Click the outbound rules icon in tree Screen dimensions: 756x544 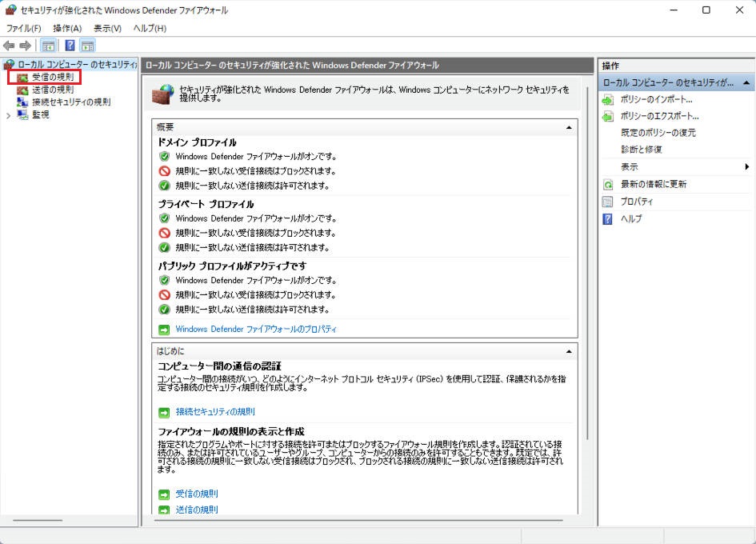(x=22, y=90)
